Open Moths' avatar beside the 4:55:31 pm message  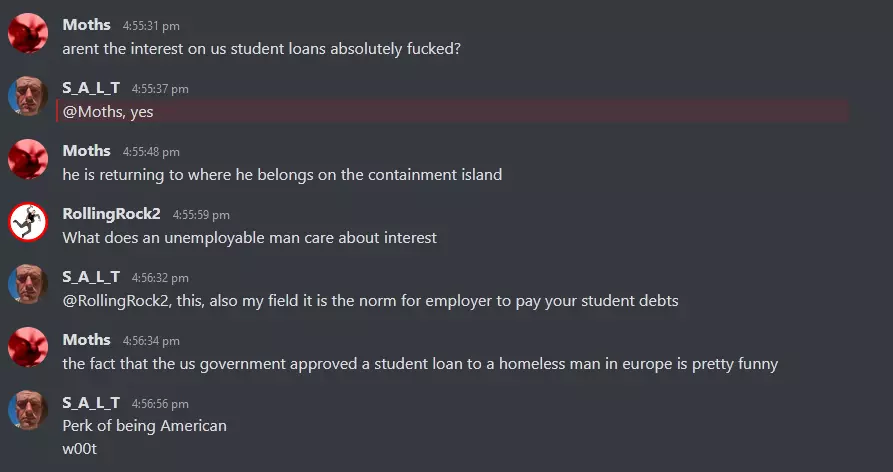[27, 34]
